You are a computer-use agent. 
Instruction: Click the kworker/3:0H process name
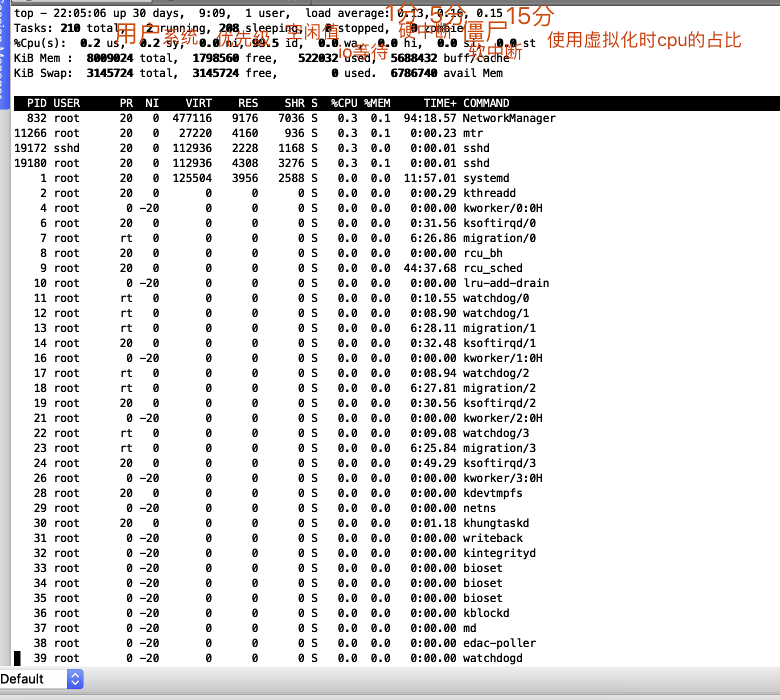click(x=502, y=478)
